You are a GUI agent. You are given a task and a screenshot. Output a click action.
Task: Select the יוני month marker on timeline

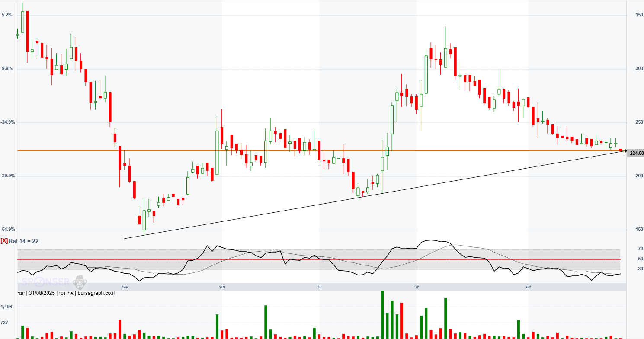[319, 287]
